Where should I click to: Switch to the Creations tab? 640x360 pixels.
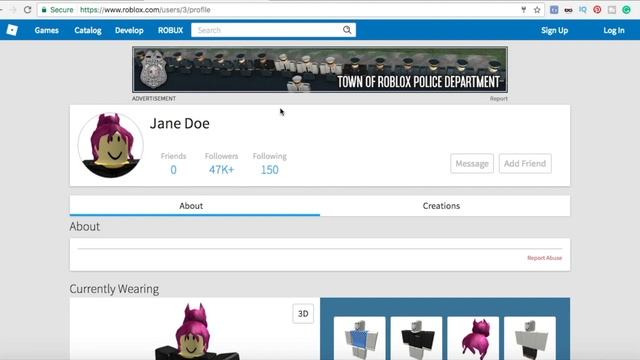tap(445, 206)
